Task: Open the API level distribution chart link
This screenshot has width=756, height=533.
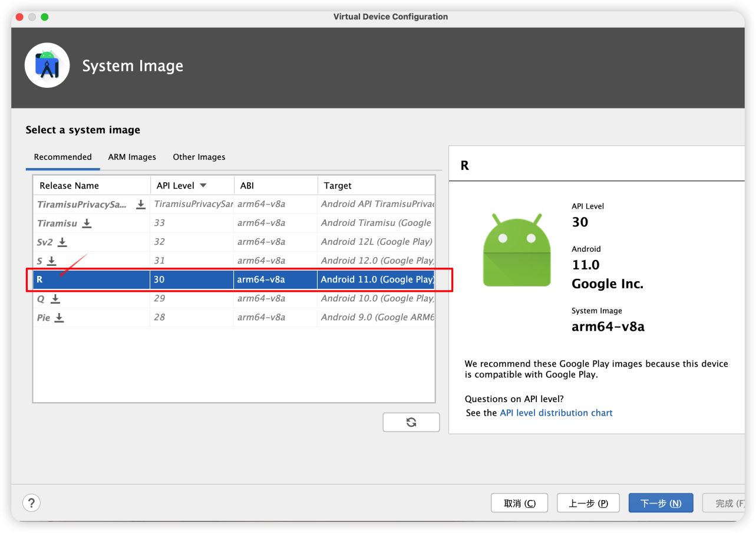Action: click(x=556, y=413)
